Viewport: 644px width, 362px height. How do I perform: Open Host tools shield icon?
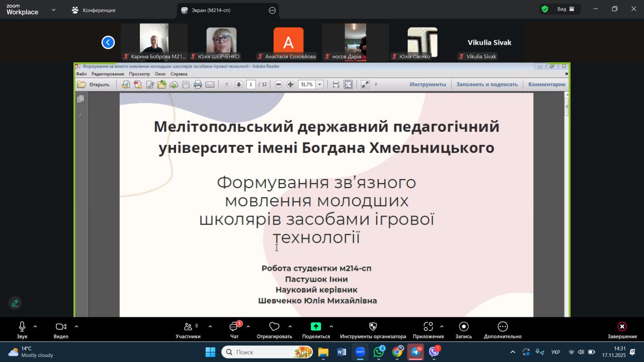point(373,327)
